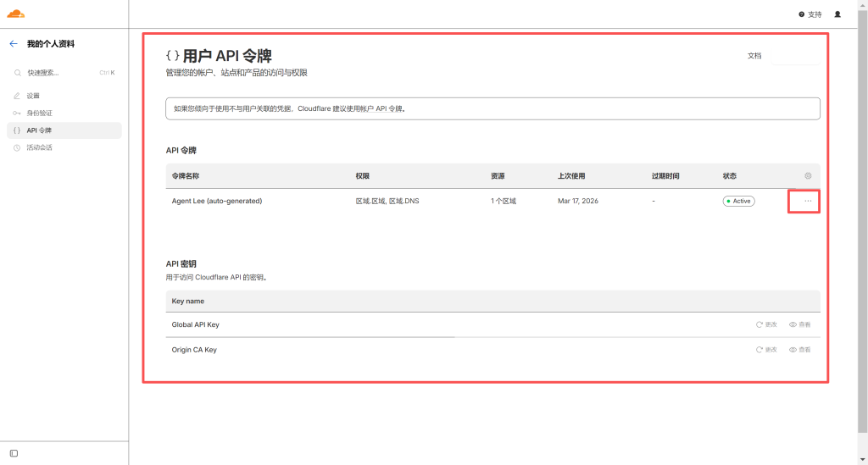Click 查看 for Global API Key
Screen dimensions: 868x465
[x=800, y=324]
